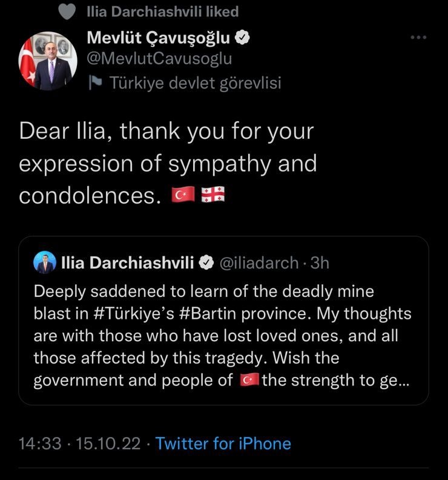Click Ilia Darchiashvili's verified badge in quote
Viewport: 448px width, 480px height.
point(206,263)
